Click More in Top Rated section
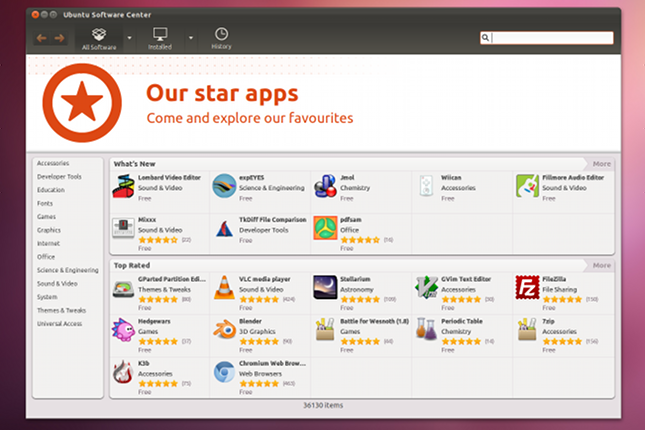This screenshot has height=430, width=645. click(601, 265)
